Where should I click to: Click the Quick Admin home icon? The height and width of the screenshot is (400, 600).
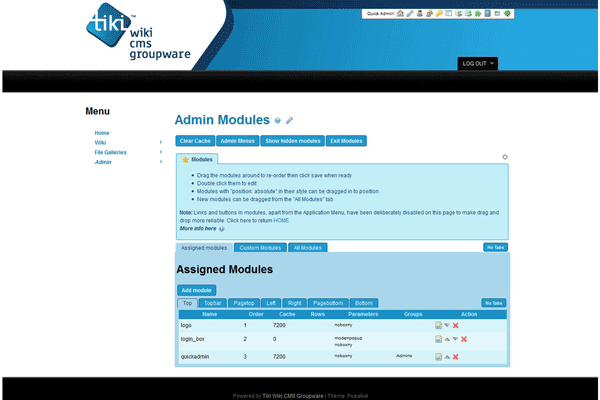(x=399, y=13)
